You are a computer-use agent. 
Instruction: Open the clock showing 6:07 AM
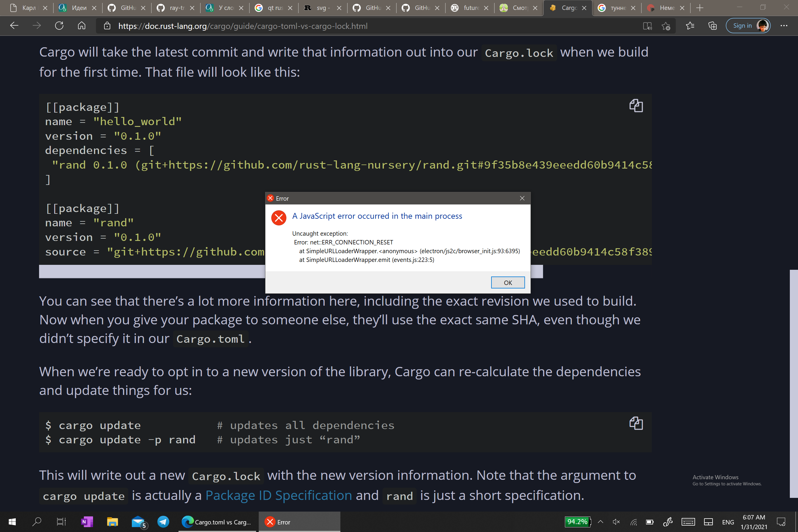pyautogui.click(x=754, y=522)
